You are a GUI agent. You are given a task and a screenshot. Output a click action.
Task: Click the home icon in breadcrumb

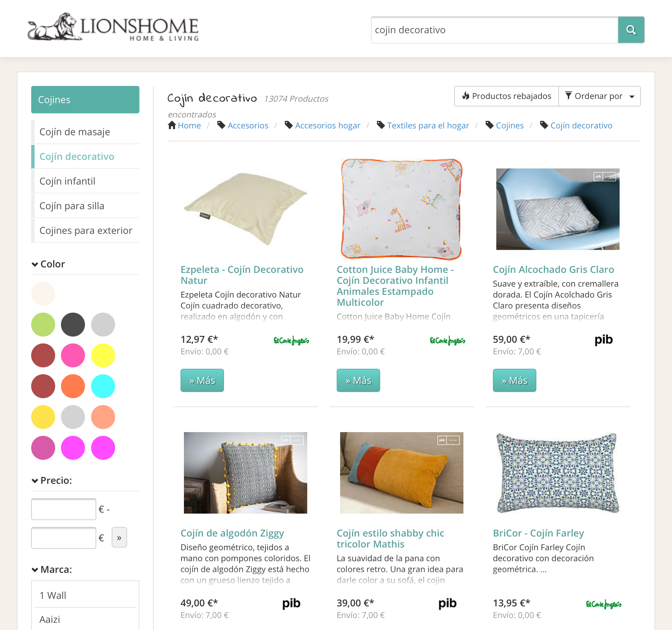(x=172, y=125)
